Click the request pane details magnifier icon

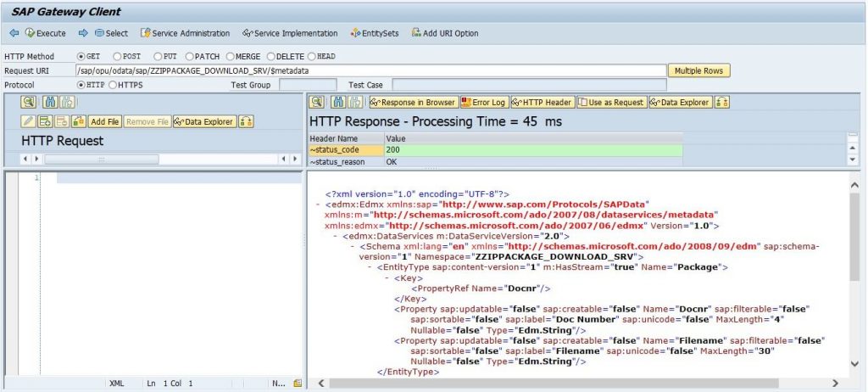(x=29, y=102)
